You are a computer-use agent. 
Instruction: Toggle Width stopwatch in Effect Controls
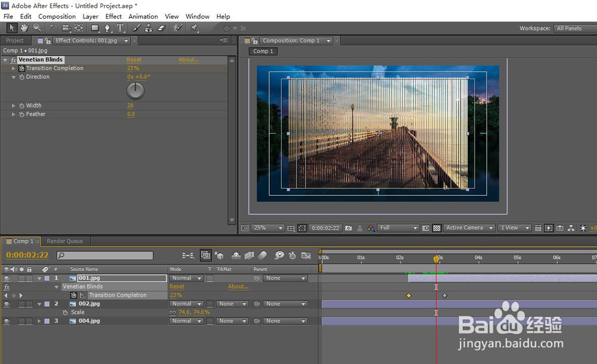[x=21, y=106]
